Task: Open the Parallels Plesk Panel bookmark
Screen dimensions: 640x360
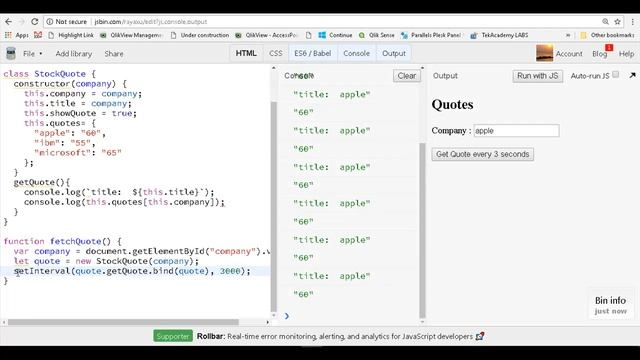Action: [x=432, y=35]
